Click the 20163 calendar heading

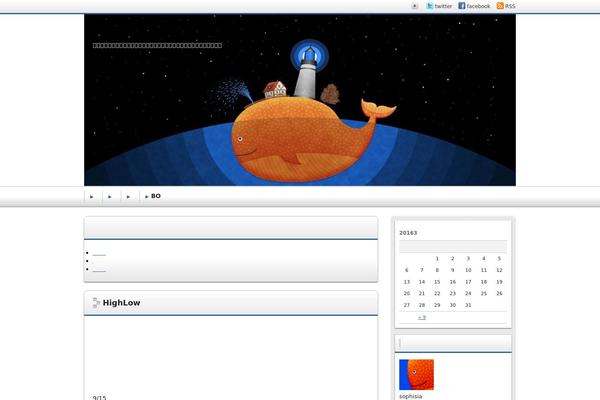point(408,233)
